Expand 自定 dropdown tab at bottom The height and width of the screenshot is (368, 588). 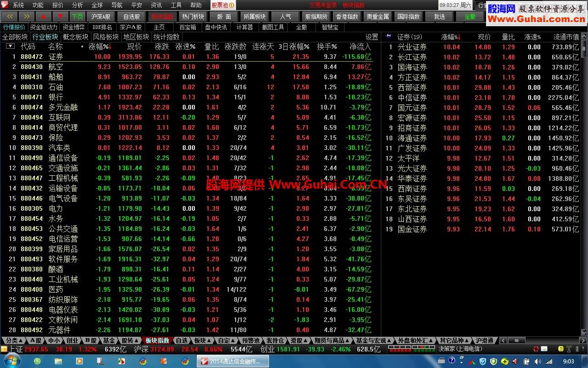click(x=227, y=340)
